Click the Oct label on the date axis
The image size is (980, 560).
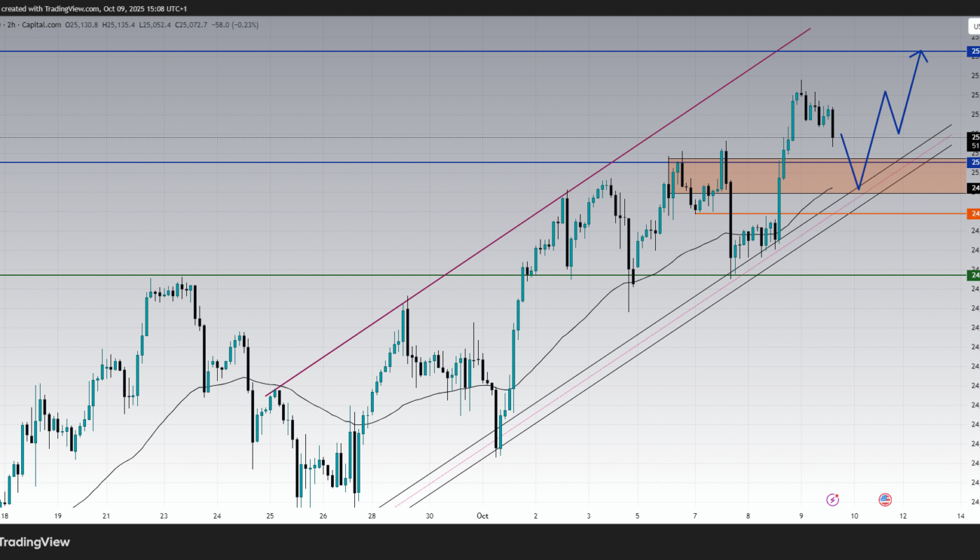(482, 515)
